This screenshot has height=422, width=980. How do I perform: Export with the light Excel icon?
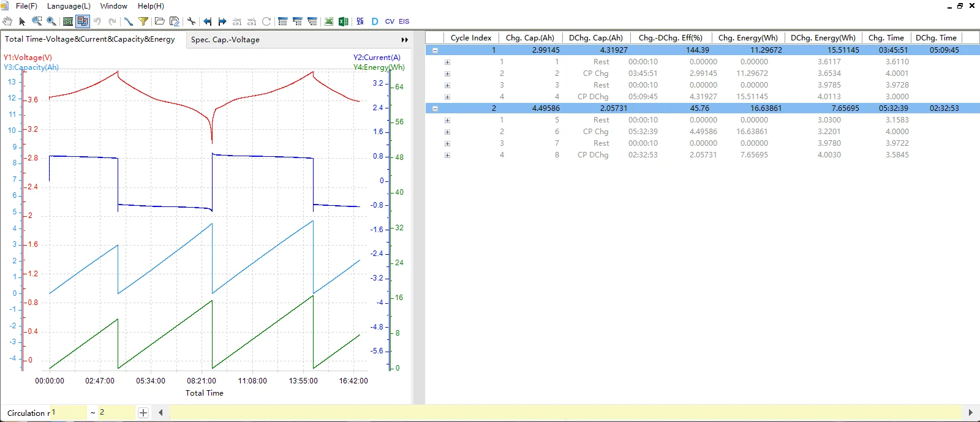click(329, 21)
